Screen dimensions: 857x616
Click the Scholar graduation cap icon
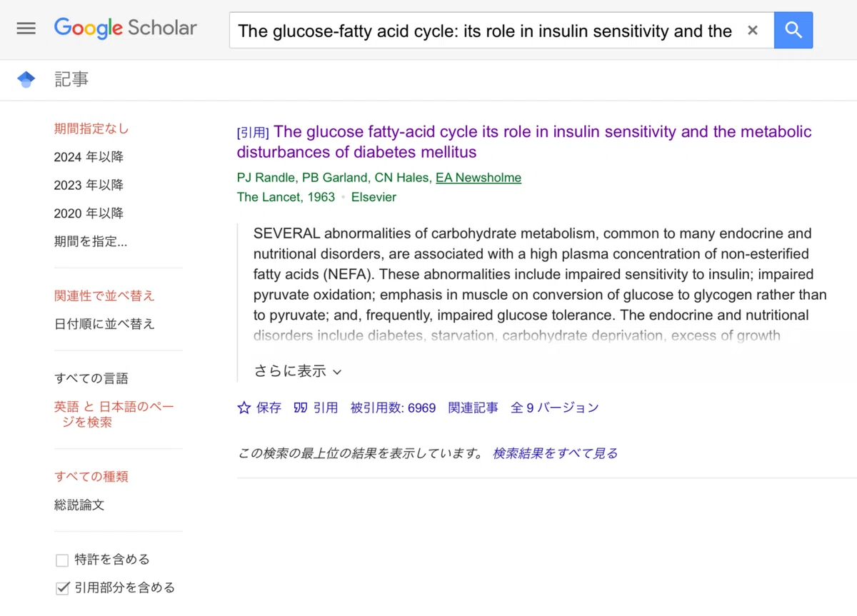coord(26,79)
